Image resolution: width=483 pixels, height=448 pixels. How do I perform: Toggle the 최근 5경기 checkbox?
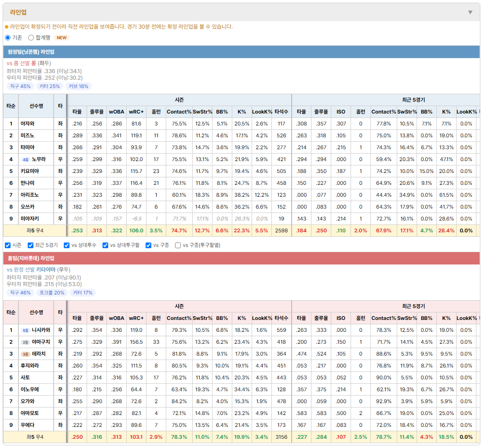point(30,245)
